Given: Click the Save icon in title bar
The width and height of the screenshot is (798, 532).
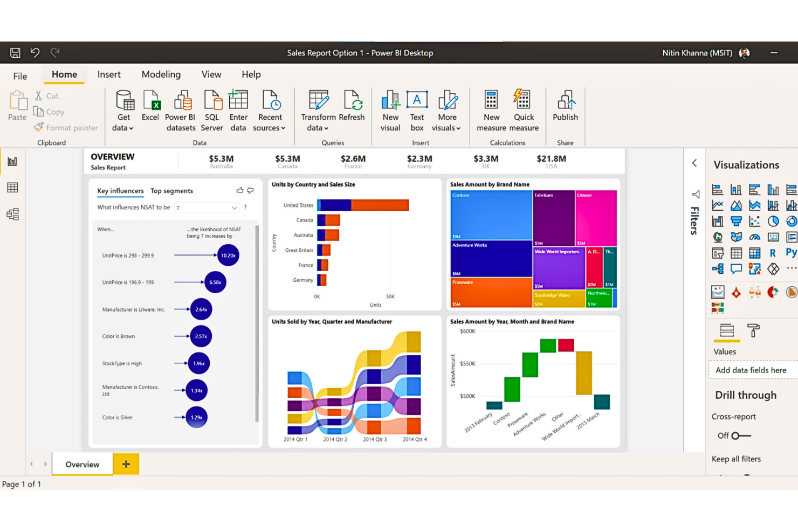Looking at the screenshot, I should point(15,53).
